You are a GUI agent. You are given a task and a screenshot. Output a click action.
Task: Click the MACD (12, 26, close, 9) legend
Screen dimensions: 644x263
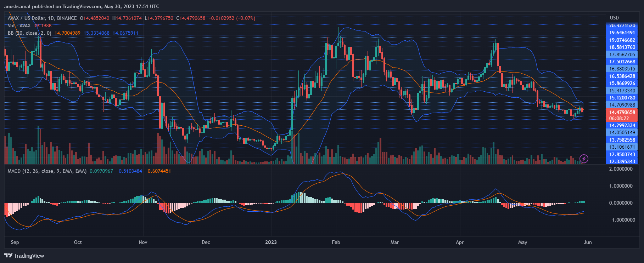[x=47, y=171]
